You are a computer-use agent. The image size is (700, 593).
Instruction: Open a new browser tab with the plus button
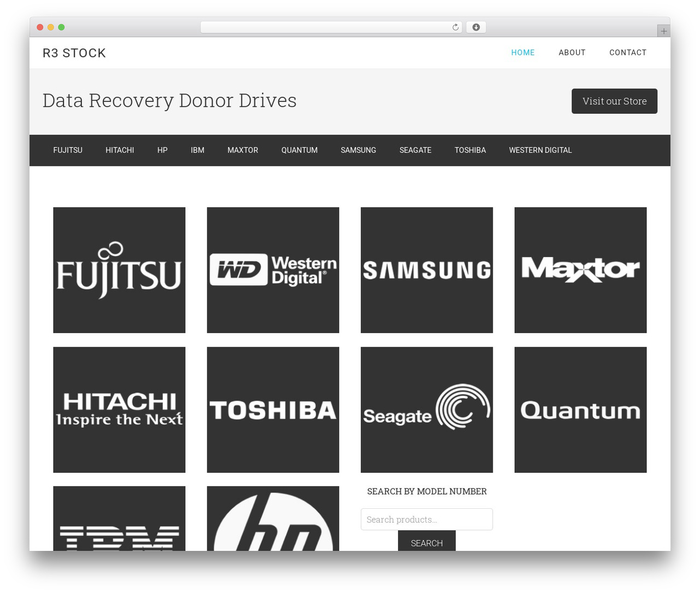(x=663, y=31)
